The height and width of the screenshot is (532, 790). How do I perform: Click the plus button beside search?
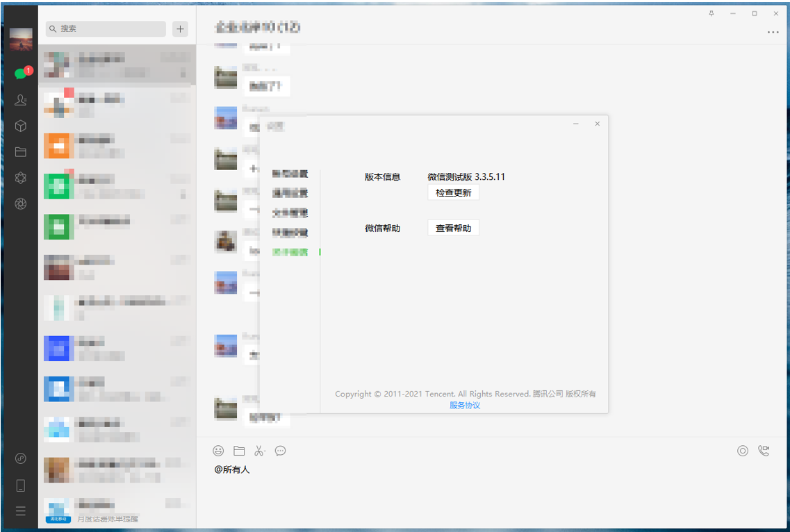point(181,28)
